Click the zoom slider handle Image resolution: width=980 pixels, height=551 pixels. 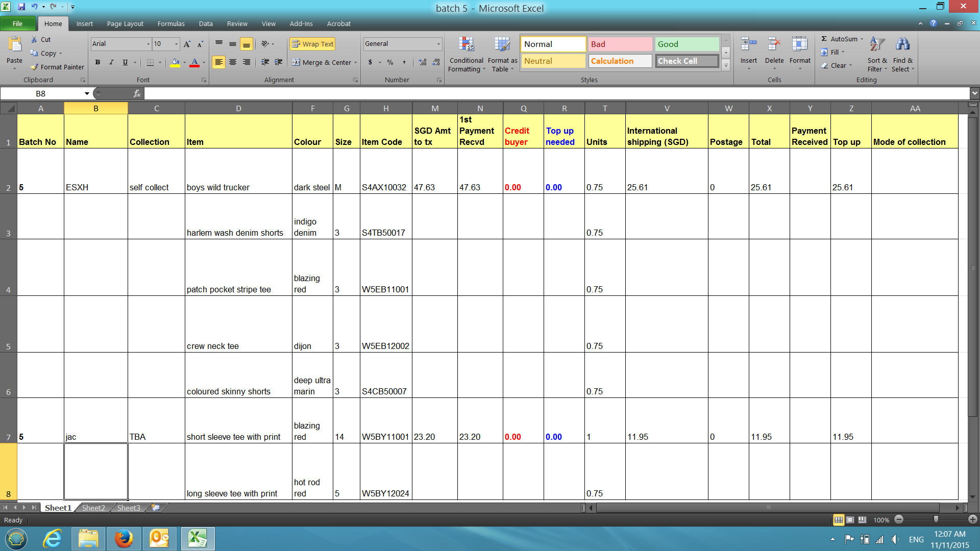point(936,519)
